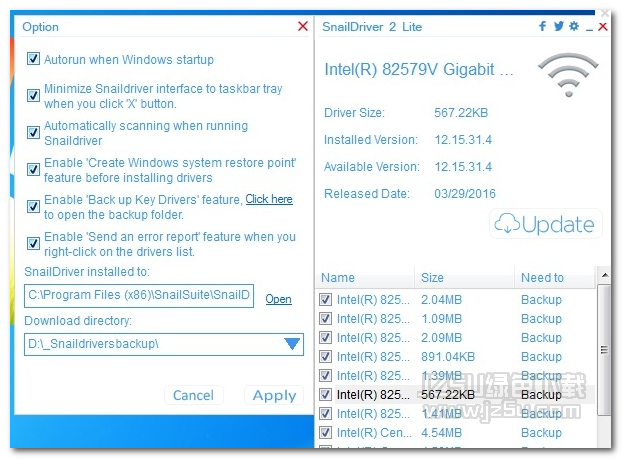Viewport: 622px width, 459px height.
Task: Click Installed Version value 12.15.31.4
Action: click(x=463, y=140)
